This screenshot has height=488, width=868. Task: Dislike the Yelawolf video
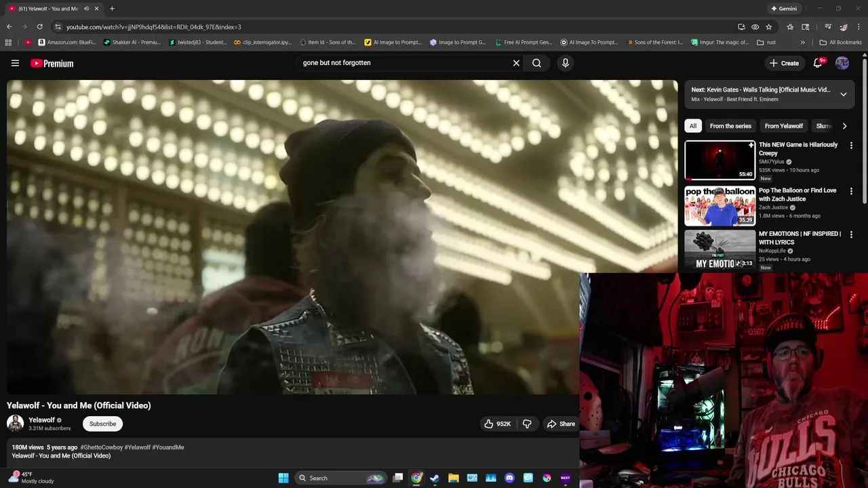tap(528, 424)
